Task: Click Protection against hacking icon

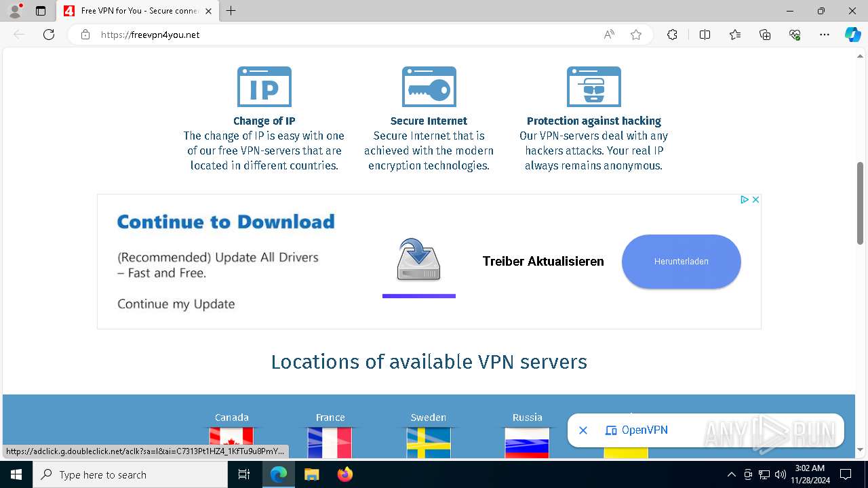Action: (x=594, y=87)
